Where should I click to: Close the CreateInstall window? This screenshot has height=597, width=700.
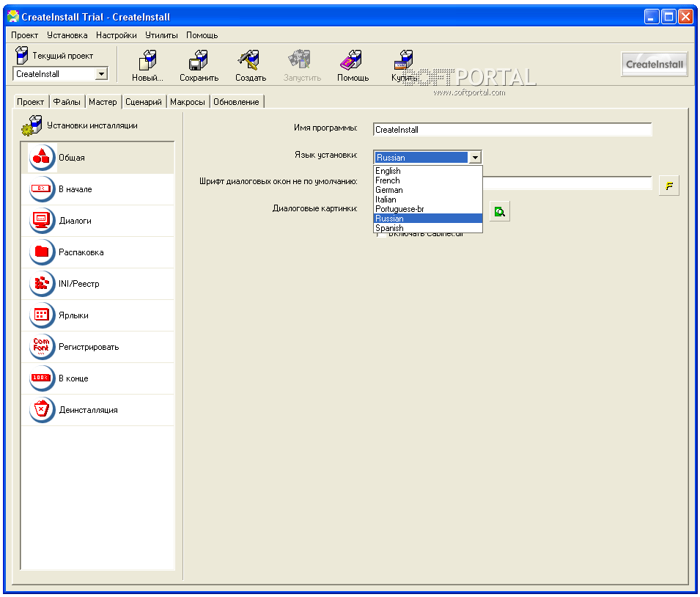click(685, 17)
